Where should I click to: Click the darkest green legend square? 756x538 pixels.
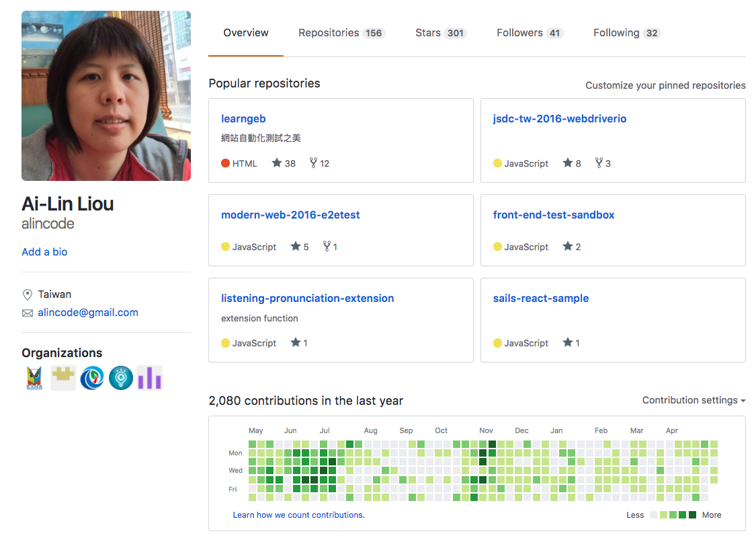[x=692, y=515]
